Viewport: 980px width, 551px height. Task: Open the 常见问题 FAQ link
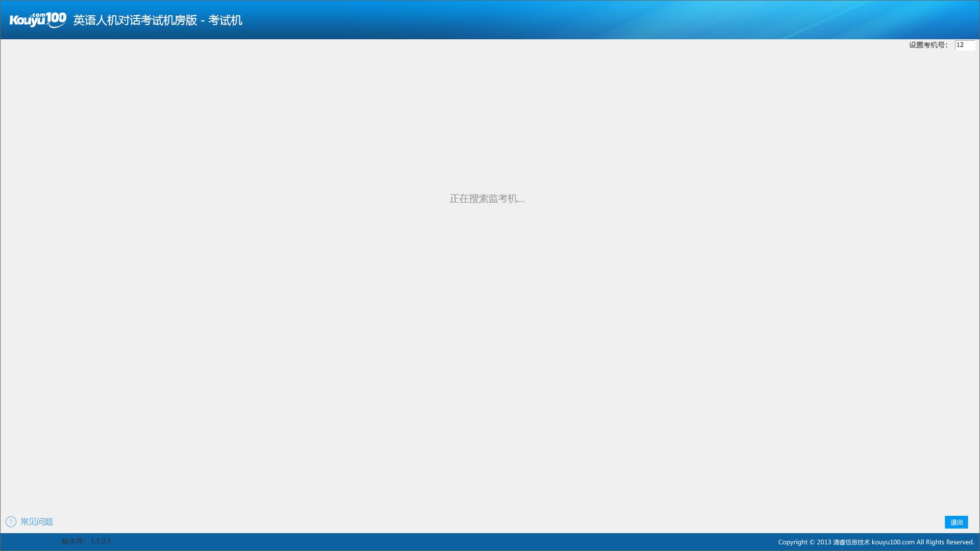pos(37,521)
